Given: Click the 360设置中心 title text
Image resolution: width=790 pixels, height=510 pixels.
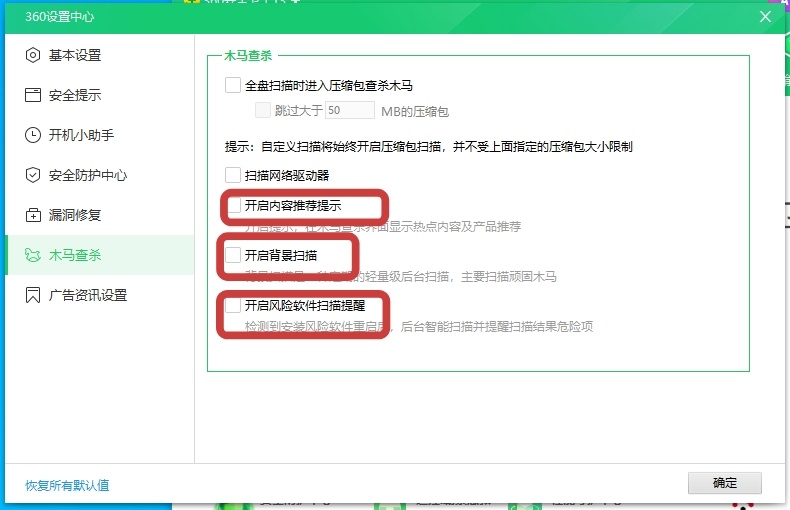Looking at the screenshot, I should 59,17.
